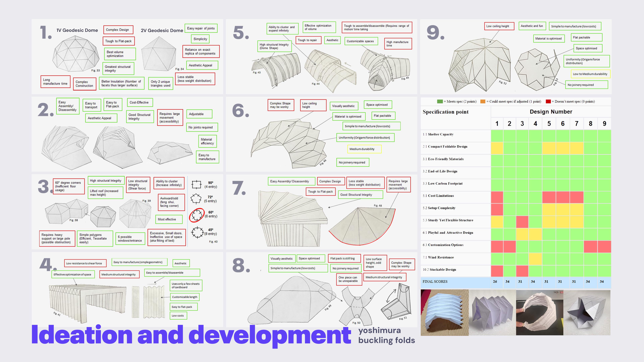Click the 'Easy to transport' label
The height and width of the screenshot is (362, 644).
tap(92, 105)
